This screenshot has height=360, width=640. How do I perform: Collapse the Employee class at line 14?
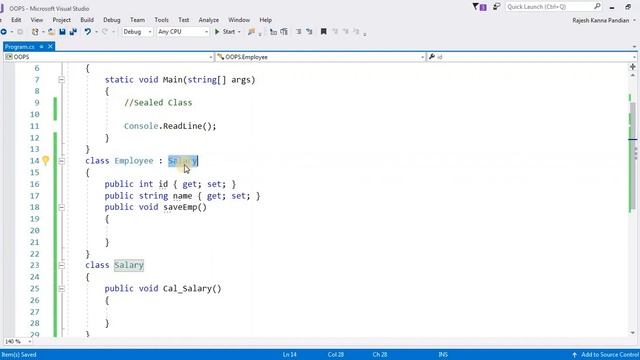click(x=61, y=161)
